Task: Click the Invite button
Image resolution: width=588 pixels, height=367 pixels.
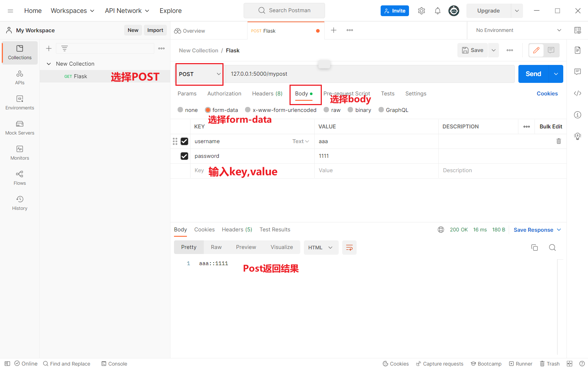Action: coord(395,11)
